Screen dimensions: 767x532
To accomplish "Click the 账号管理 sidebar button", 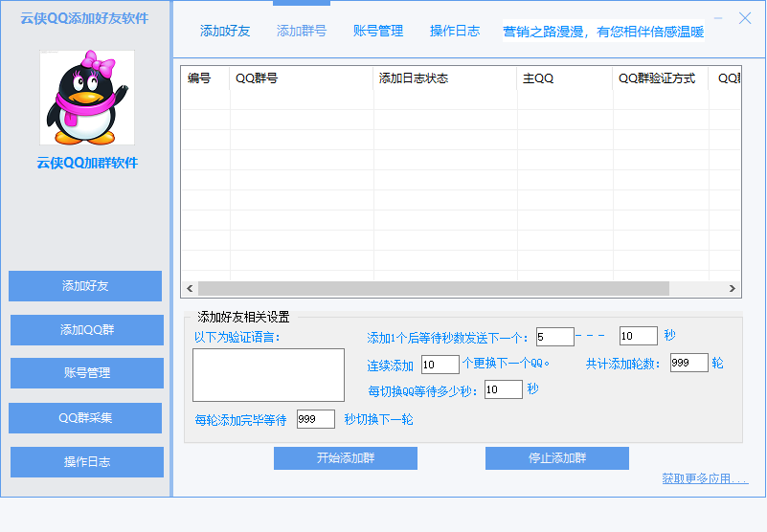I will point(87,373).
